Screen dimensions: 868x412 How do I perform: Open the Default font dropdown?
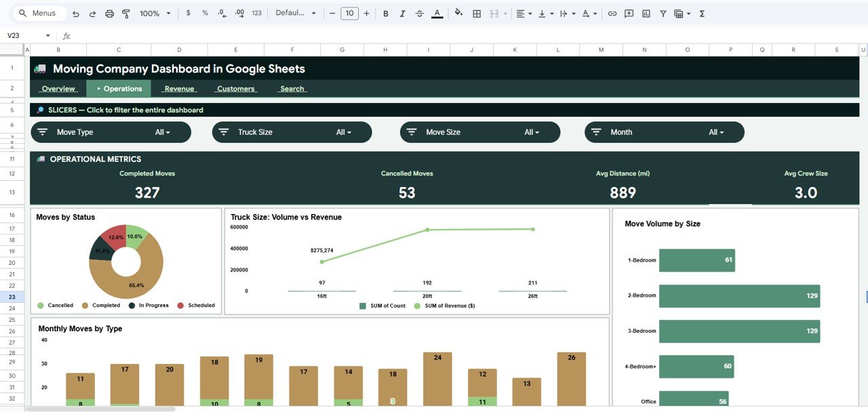(296, 14)
